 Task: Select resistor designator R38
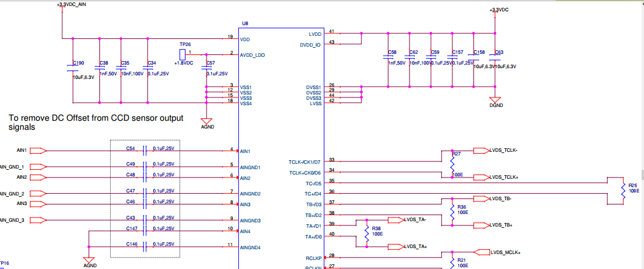pos(376,228)
